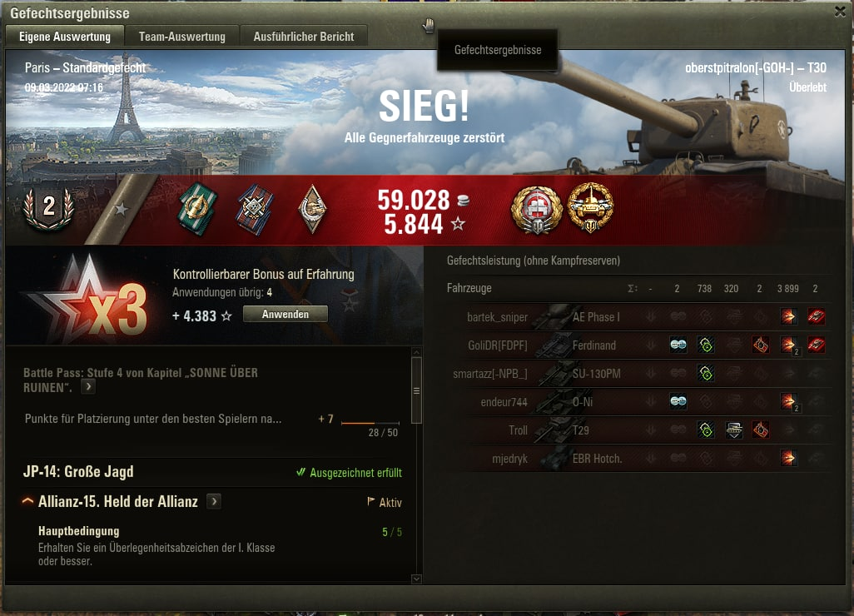Click the green striped medal icon
The height and width of the screenshot is (616, 854).
[x=198, y=210]
